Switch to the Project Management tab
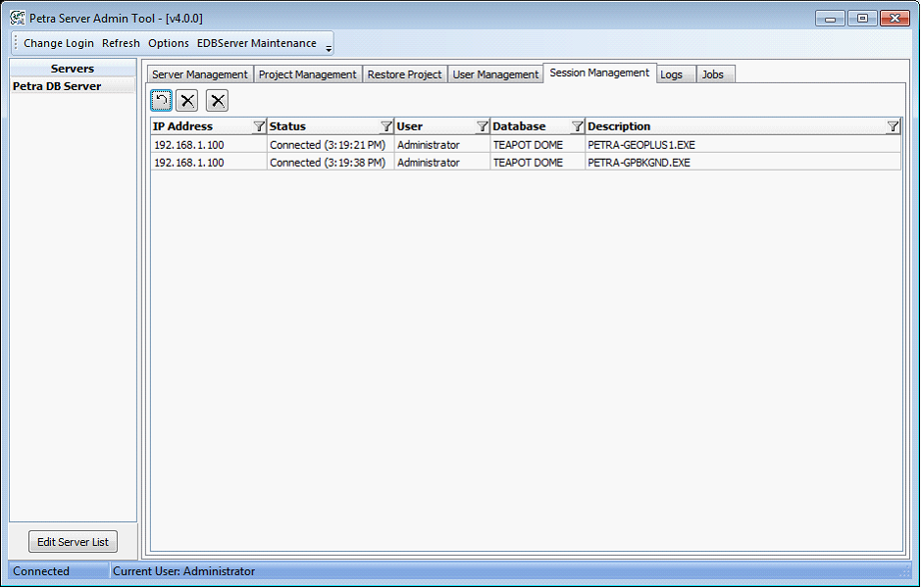 (307, 74)
